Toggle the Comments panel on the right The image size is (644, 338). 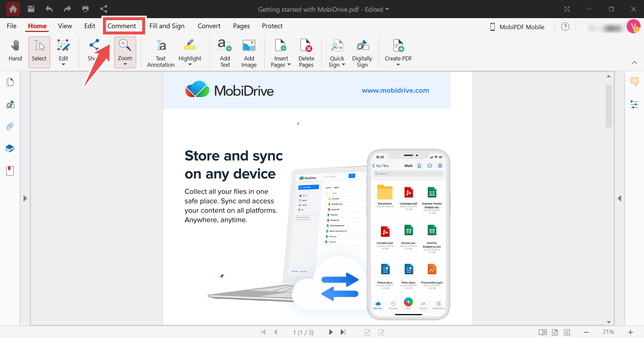point(635,82)
